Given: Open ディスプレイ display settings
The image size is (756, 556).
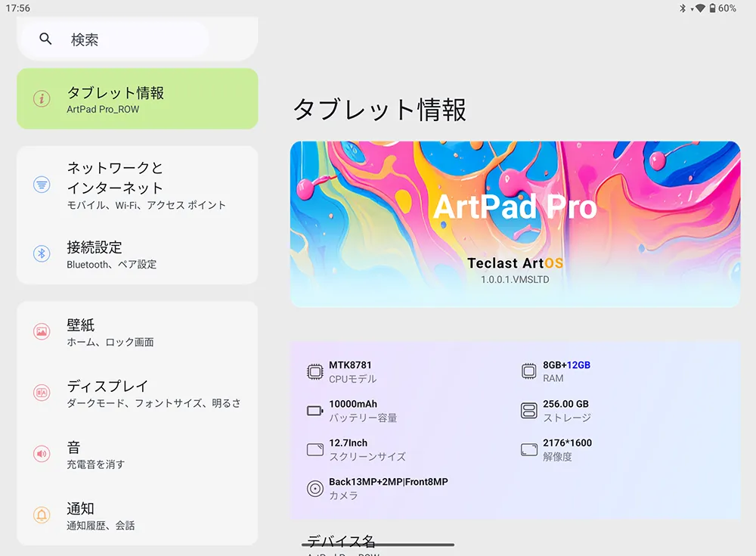Looking at the screenshot, I should point(138,393).
